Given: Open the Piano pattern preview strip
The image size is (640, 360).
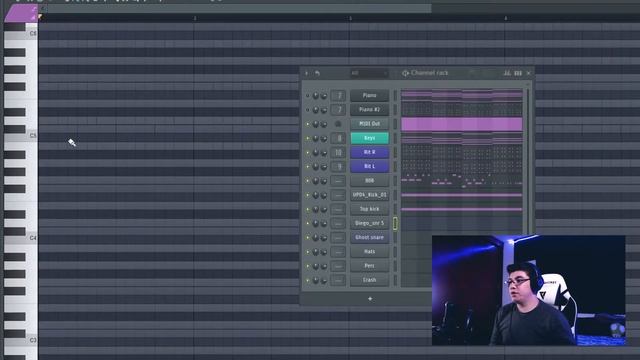Looking at the screenshot, I should pyautogui.click(x=462, y=96).
